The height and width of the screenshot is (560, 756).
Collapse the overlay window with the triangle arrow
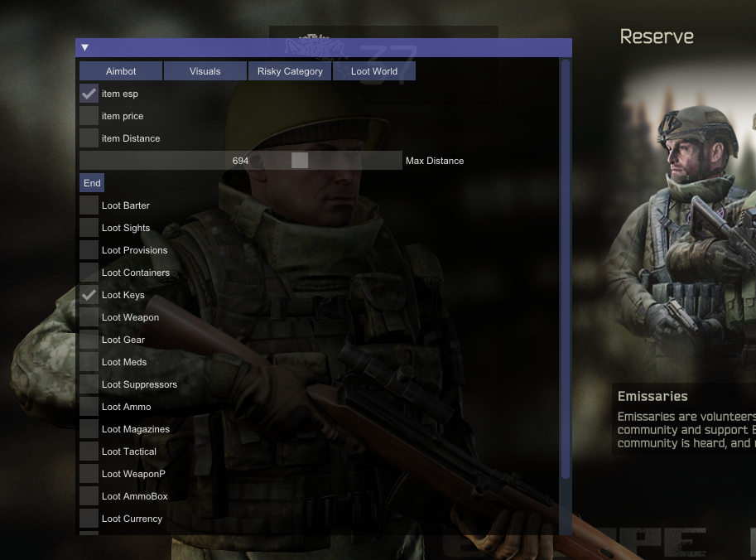click(84, 47)
